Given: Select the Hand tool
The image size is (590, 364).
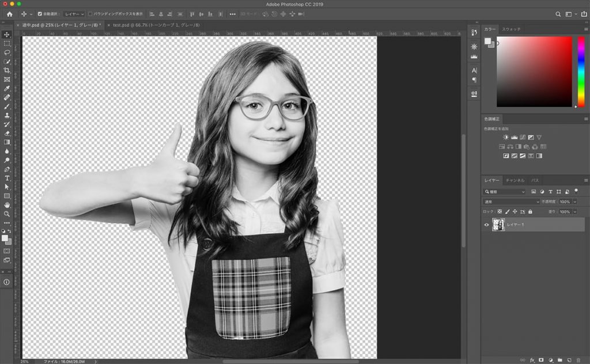Looking at the screenshot, I should (7, 204).
